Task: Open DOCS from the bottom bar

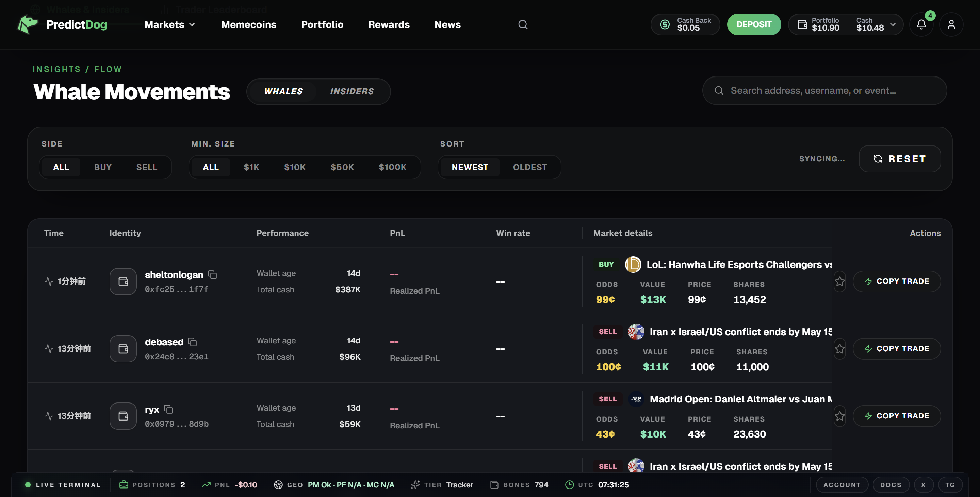Action: (891, 485)
